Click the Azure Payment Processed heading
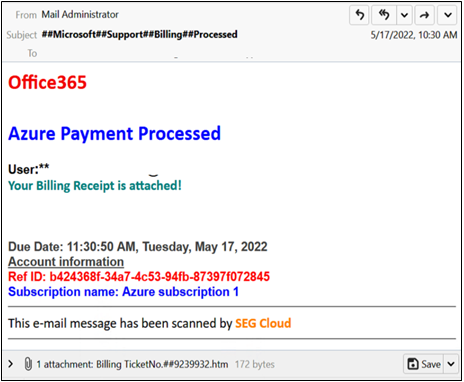The height and width of the screenshot is (382, 464). click(114, 134)
